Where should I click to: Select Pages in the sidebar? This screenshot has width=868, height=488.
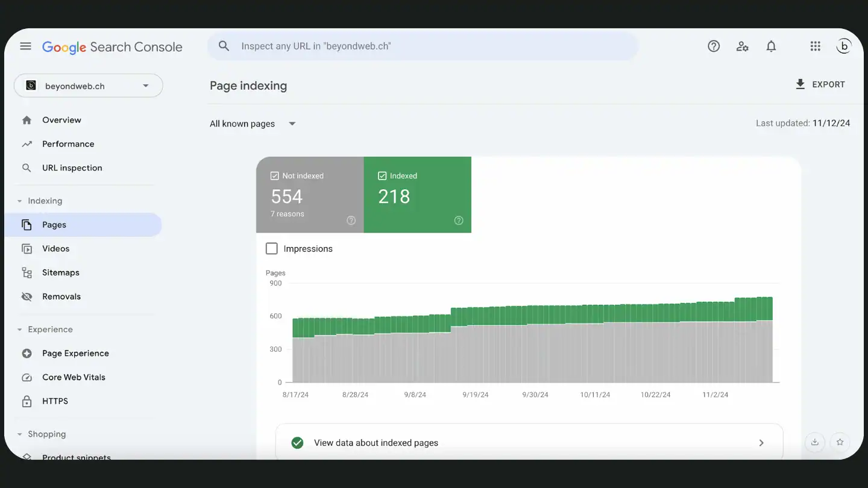(x=83, y=225)
